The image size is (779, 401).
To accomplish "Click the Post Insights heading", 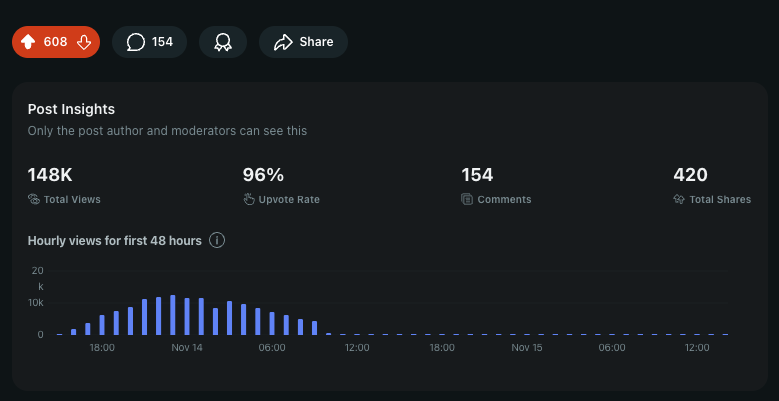I will [72, 109].
